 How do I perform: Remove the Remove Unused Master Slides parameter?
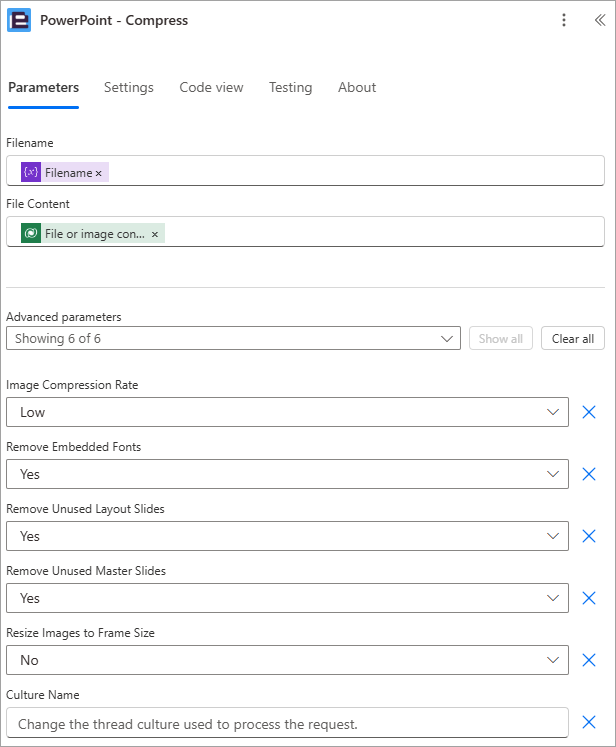click(589, 598)
